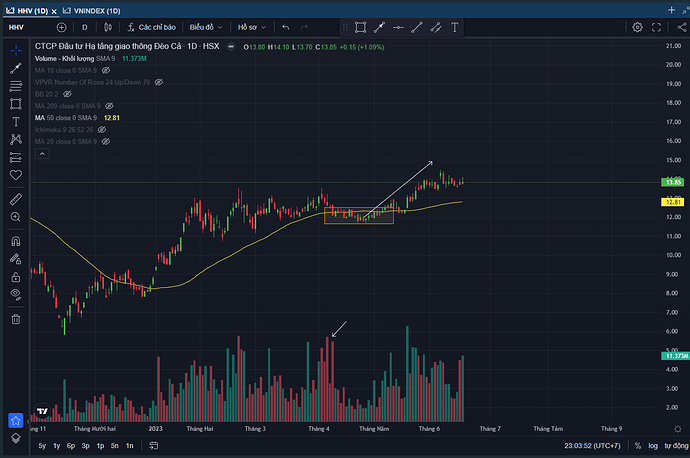Close the HHV (1D) tab
This screenshot has height=458, width=690.
coord(54,9)
